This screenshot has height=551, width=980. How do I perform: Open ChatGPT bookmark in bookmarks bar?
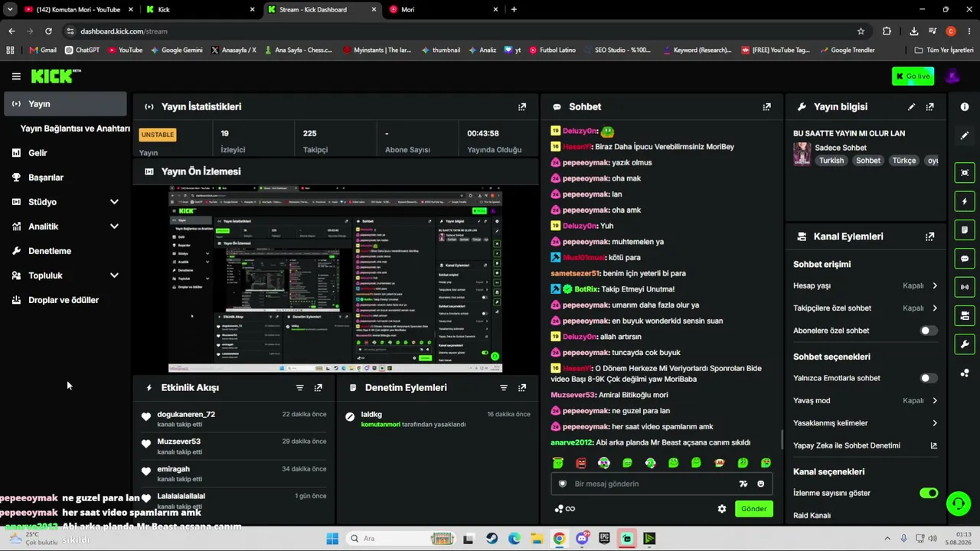[x=82, y=51]
